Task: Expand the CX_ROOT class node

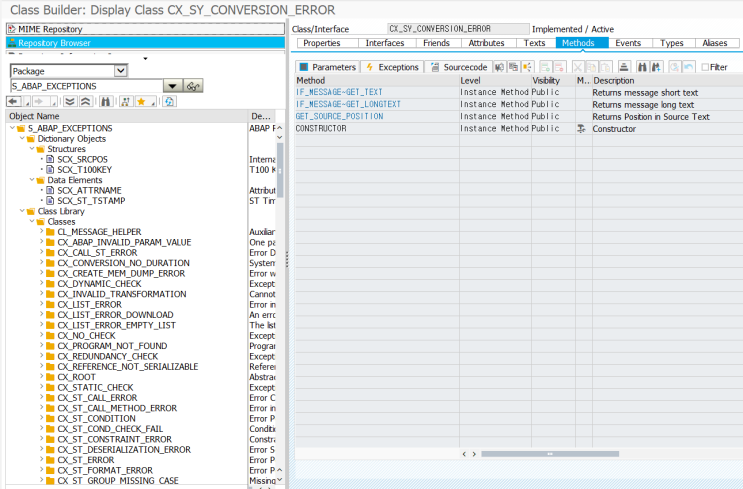Action: pyautogui.click(x=41, y=377)
